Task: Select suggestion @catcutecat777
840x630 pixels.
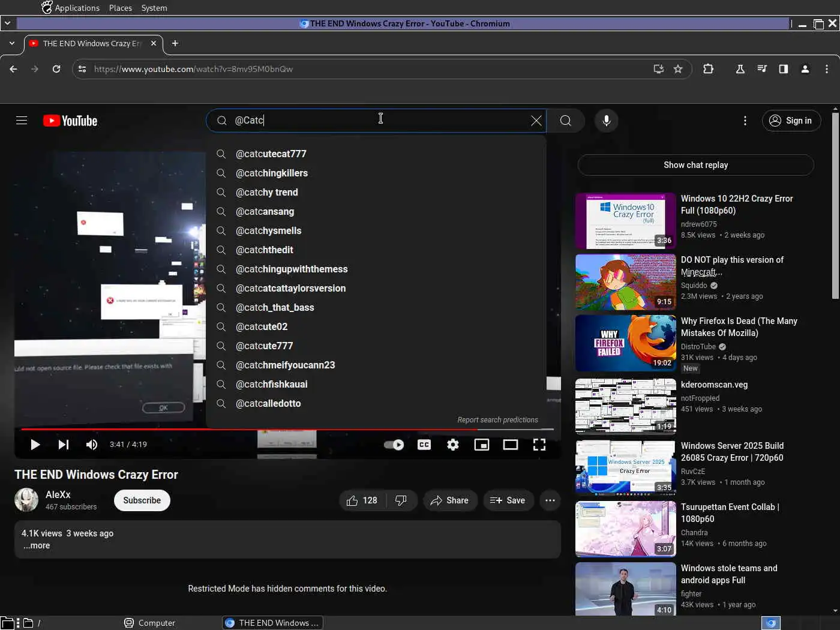Action: [376, 154]
